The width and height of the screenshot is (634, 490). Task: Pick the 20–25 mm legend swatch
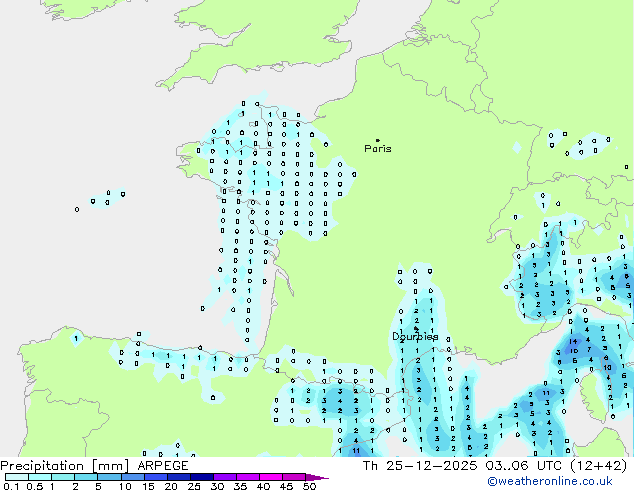(x=179, y=477)
